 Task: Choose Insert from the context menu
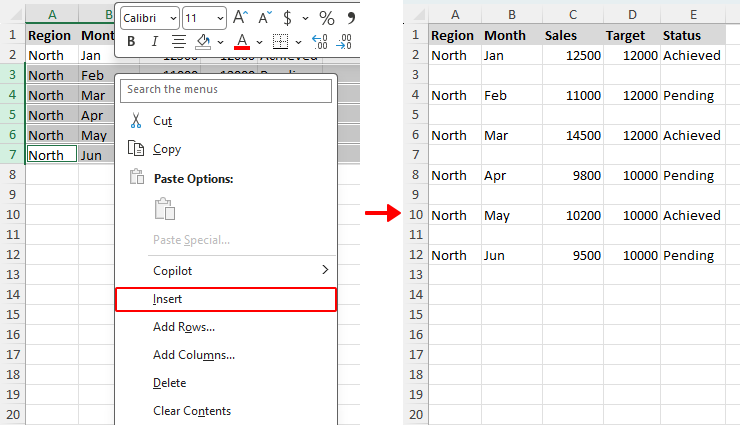tap(168, 299)
